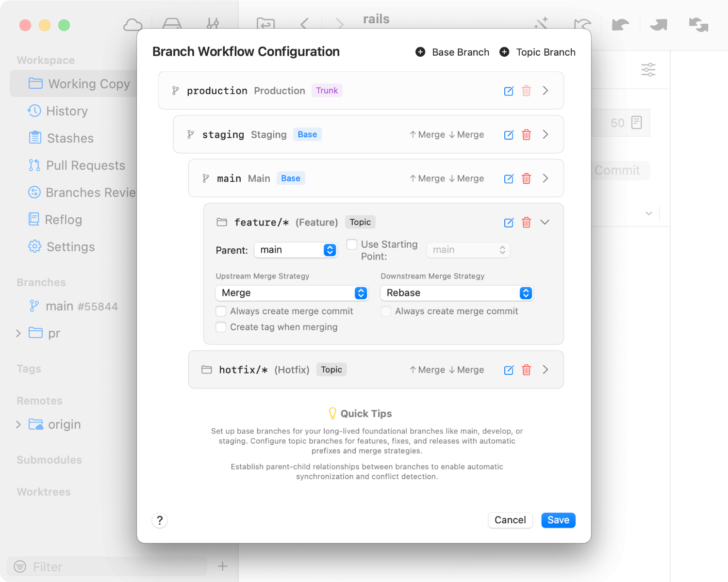
Task: Expand the hotfix/* branch row
Action: (x=545, y=370)
